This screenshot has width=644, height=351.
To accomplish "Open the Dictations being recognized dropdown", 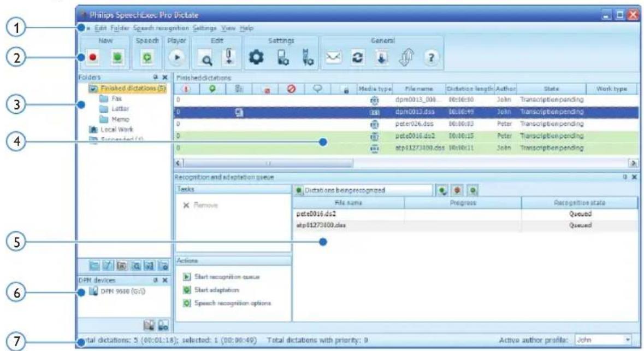I will (363, 190).
